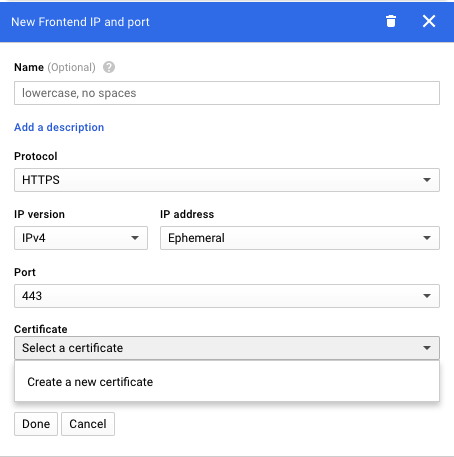Focus the Name input field
Screen dimensions: 454x457
coord(227,93)
